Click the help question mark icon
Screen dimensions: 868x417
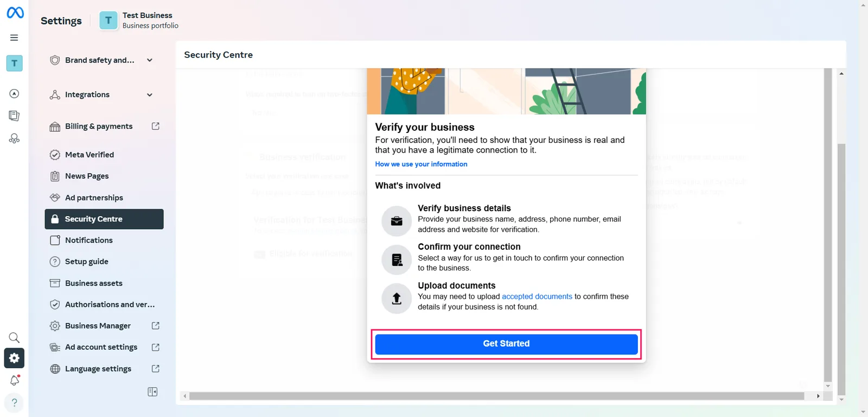click(15, 402)
